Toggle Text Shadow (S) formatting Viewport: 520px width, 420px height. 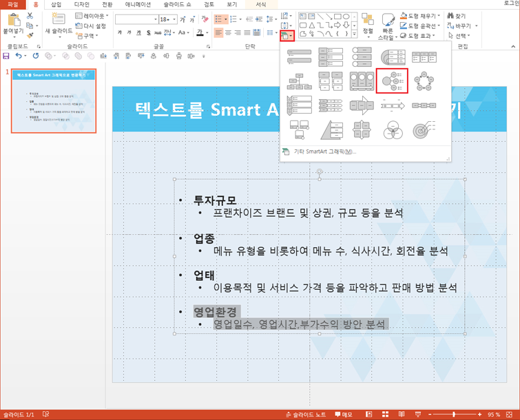[x=149, y=32]
